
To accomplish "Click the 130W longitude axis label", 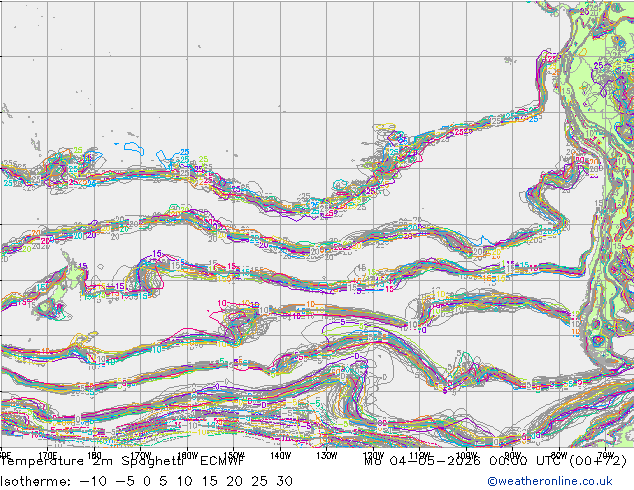I will pyautogui.click(x=327, y=456).
